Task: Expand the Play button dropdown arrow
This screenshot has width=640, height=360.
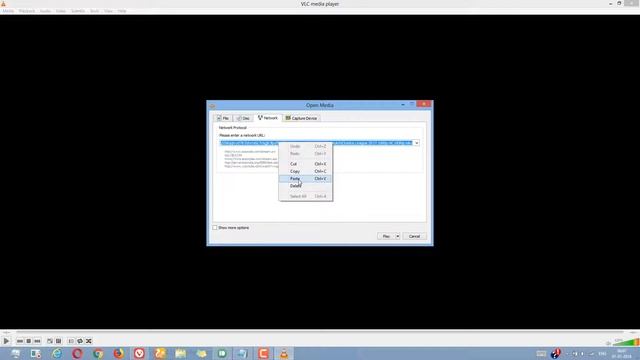Action: (x=398, y=236)
